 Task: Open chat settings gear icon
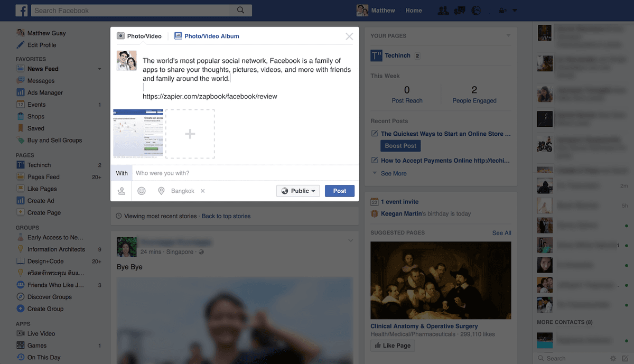click(613, 358)
